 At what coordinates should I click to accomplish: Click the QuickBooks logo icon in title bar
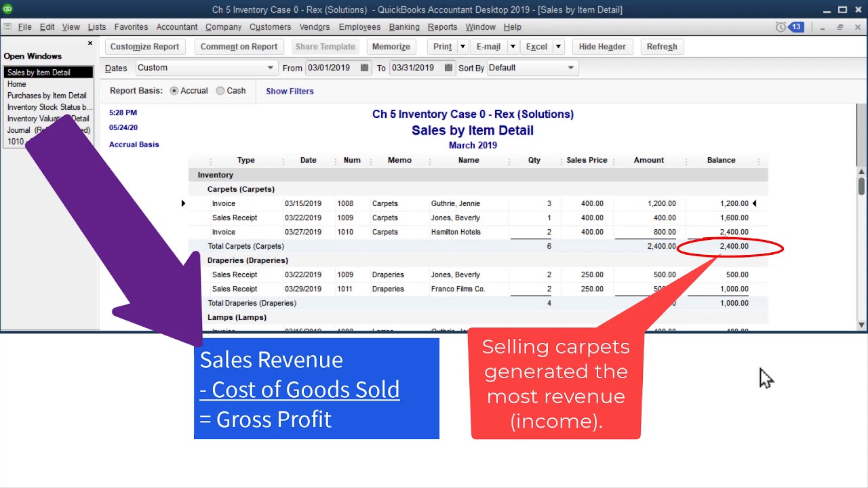[7, 9]
